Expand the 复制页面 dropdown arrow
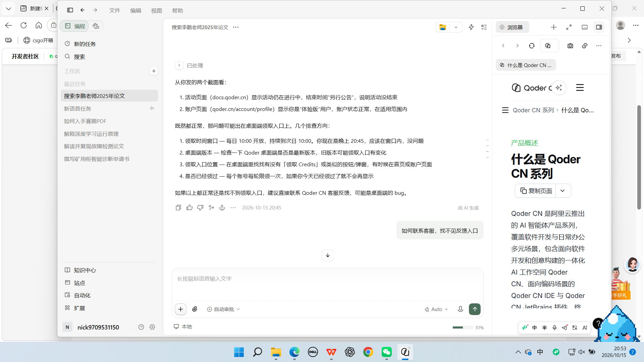This screenshot has height=362, width=644. coord(563,191)
